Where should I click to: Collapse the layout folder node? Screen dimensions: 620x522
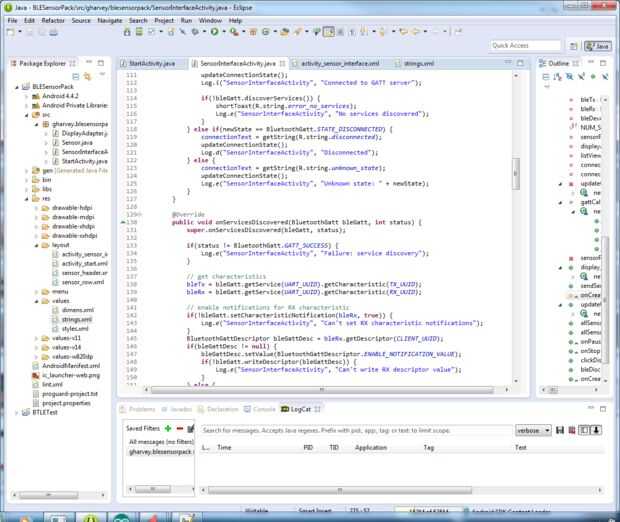point(36,245)
